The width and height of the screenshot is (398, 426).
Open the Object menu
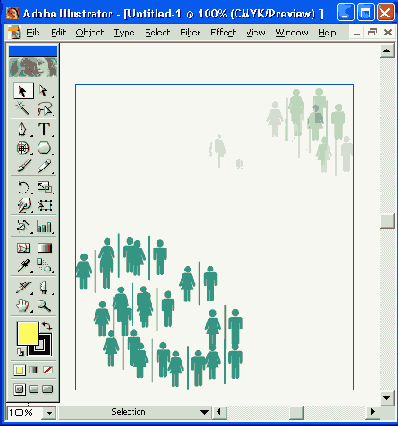89,32
